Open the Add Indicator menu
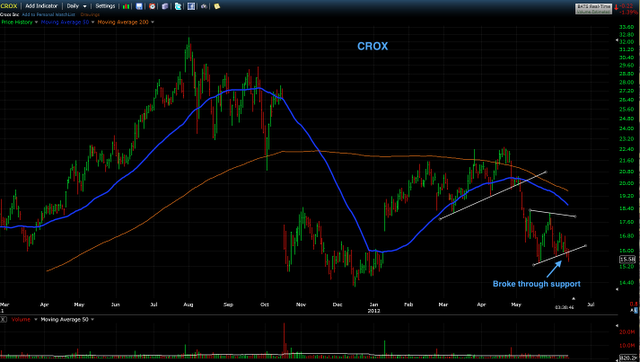This screenshot has height=362, width=640. click(42, 6)
